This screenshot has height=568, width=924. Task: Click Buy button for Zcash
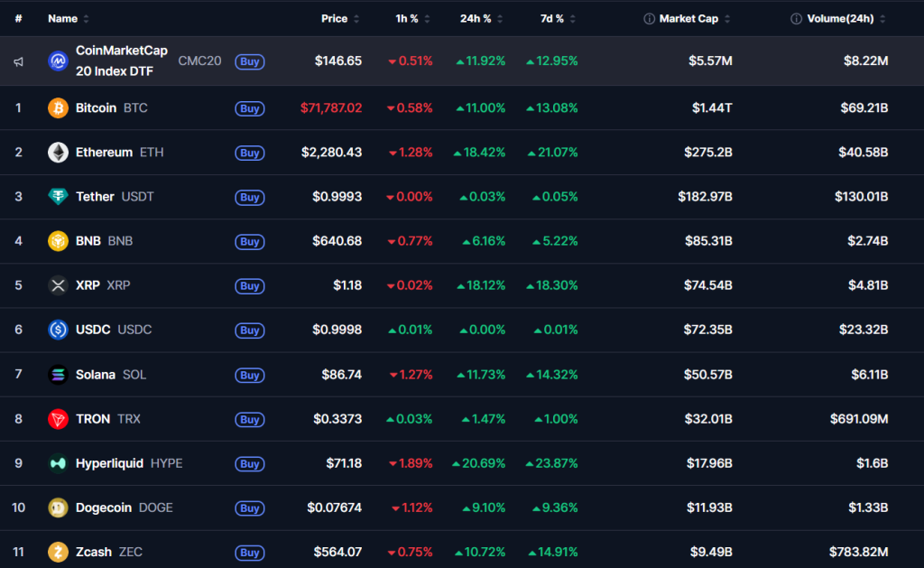[250, 553]
